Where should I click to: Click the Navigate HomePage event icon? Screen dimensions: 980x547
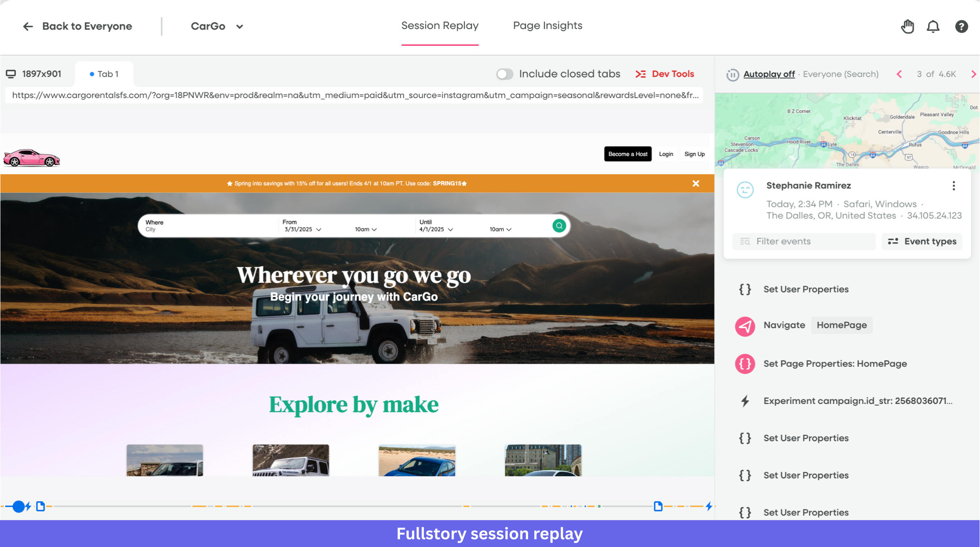pyautogui.click(x=745, y=326)
